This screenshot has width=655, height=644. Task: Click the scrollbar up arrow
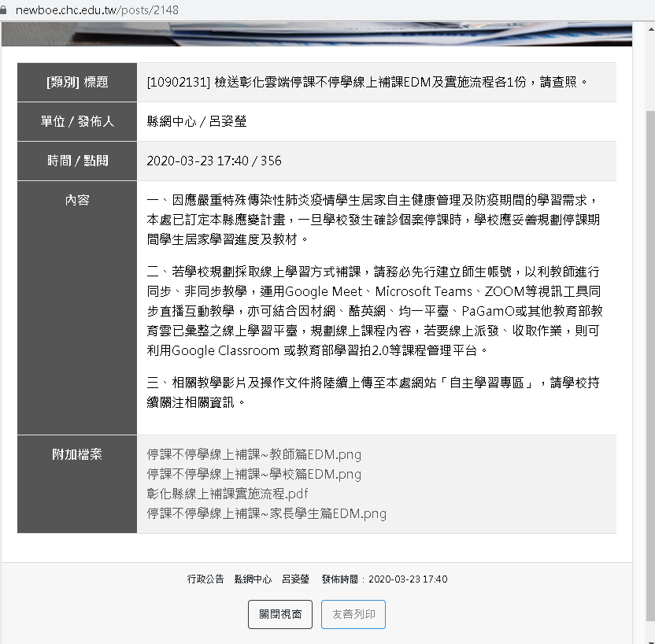(x=651, y=29)
